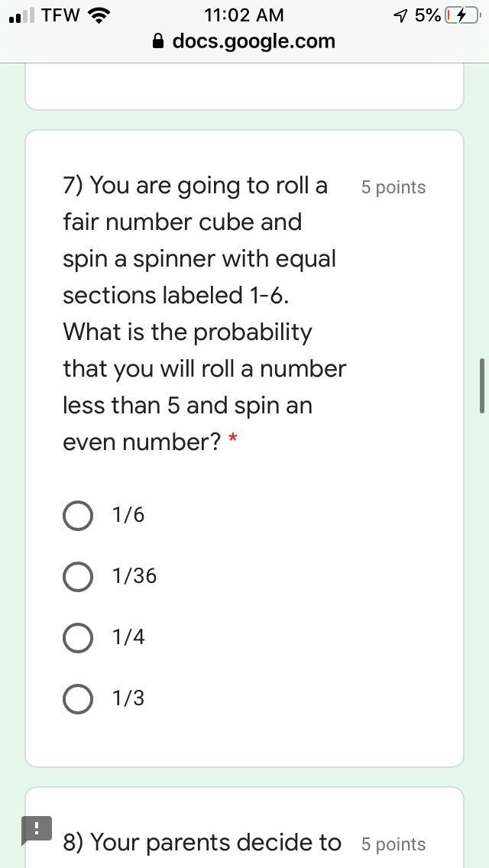Tap the question 7 probability text
The width and height of the screenshot is (489, 868).
pos(203,313)
